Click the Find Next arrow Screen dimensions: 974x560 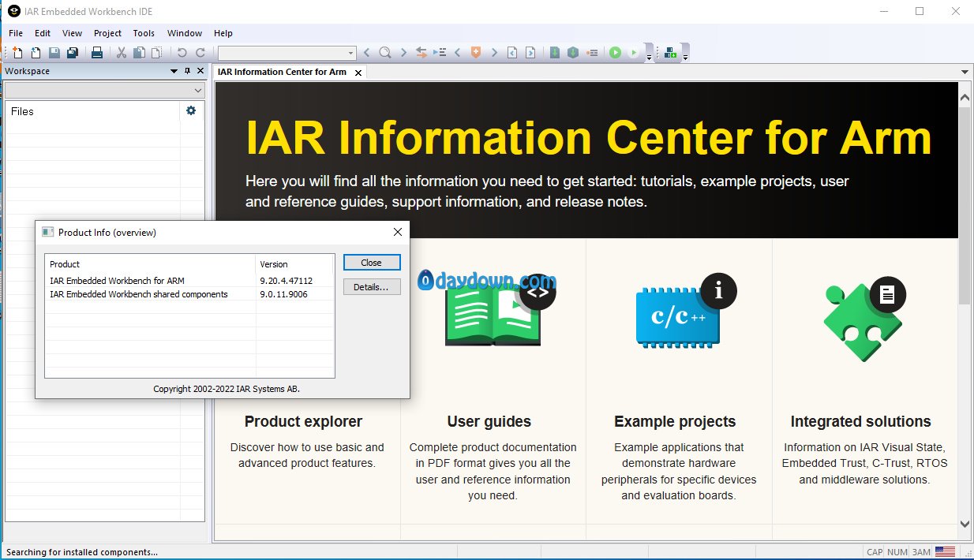[x=403, y=53]
